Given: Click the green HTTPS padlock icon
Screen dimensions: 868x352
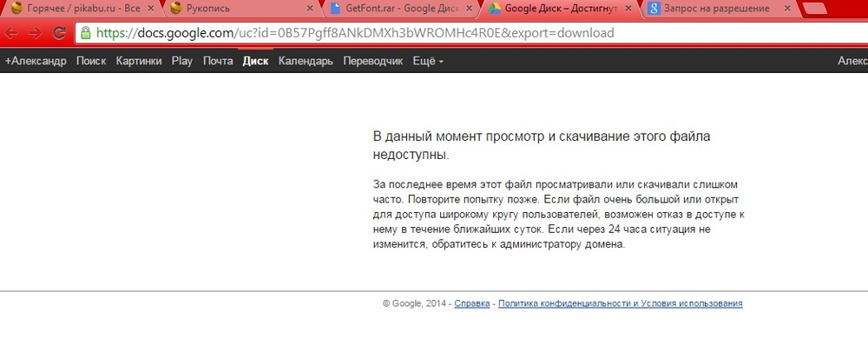Looking at the screenshot, I should [84, 34].
